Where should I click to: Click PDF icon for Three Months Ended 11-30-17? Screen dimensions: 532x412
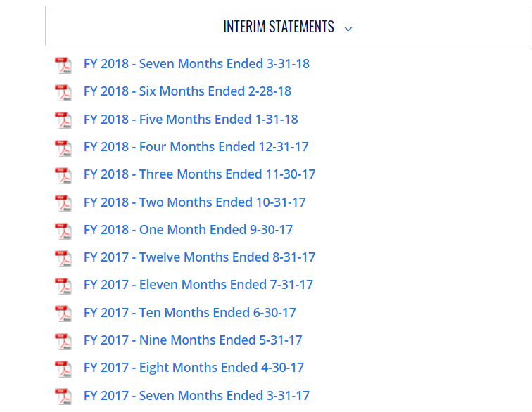(x=63, y=175)
